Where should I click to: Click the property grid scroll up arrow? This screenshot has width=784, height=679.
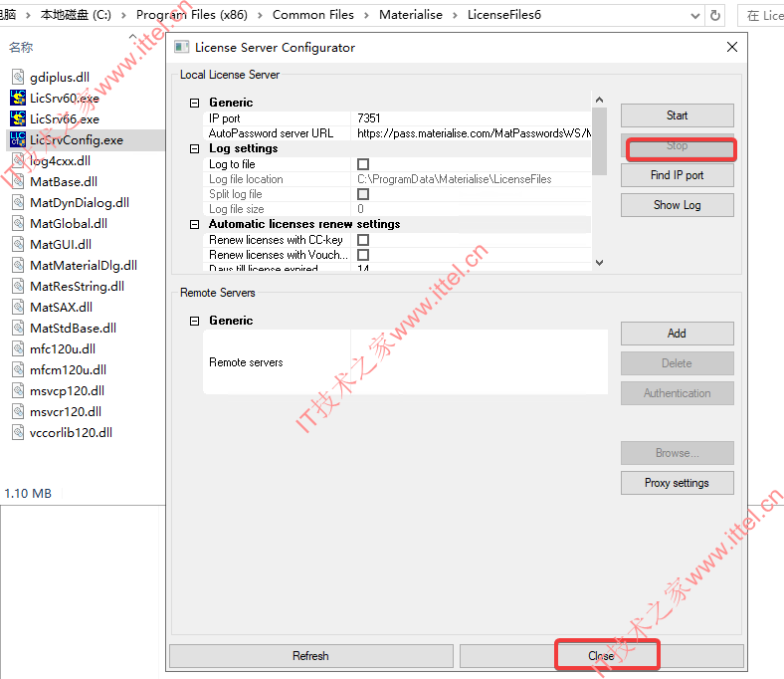pyautogui.click(x=600, y=100)
